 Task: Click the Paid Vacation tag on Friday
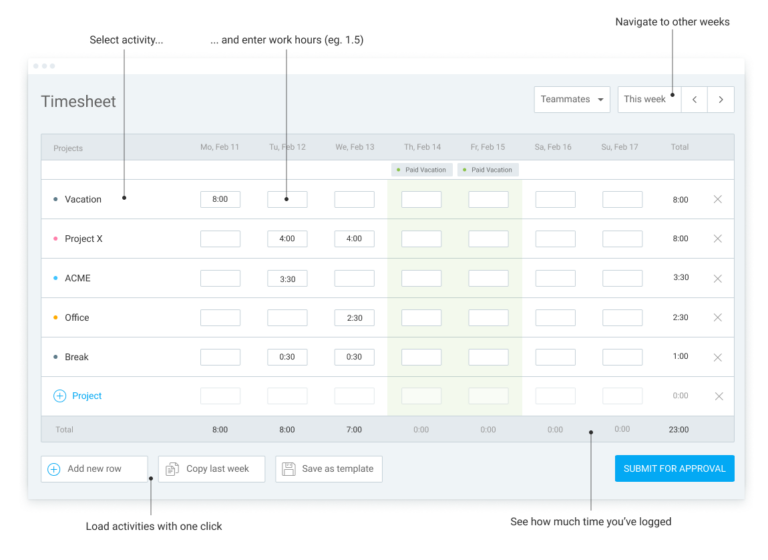click(488, 170)
